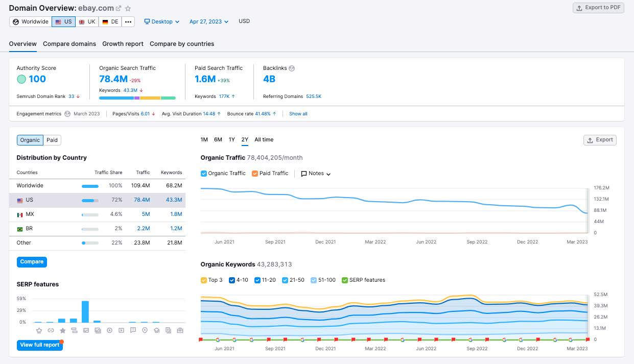Viewport: 634px width, 364px height.
Task: Uncheck the Paid Traffic checkbox
Action: (x=255, y=174)
